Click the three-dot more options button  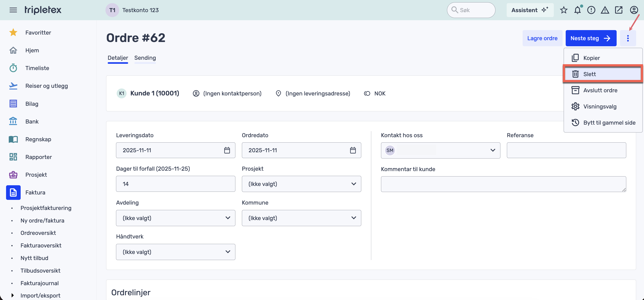tap(628, 38)
